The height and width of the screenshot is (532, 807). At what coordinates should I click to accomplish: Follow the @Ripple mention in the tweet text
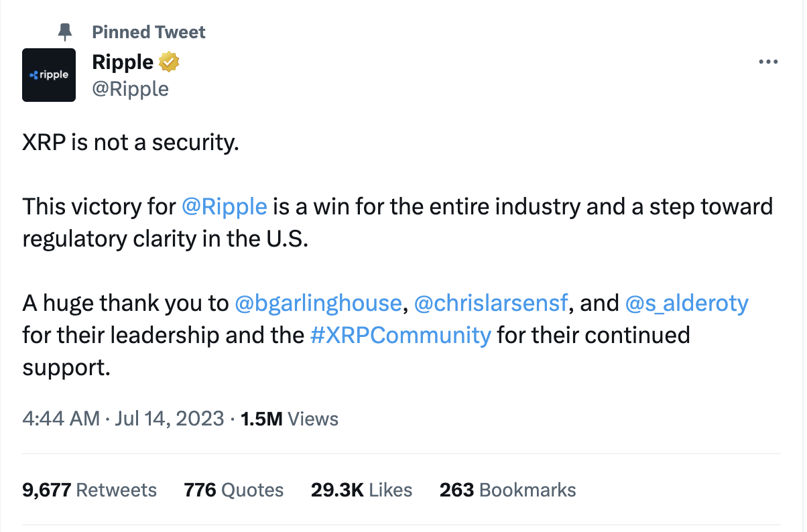[x=225, y=206]
